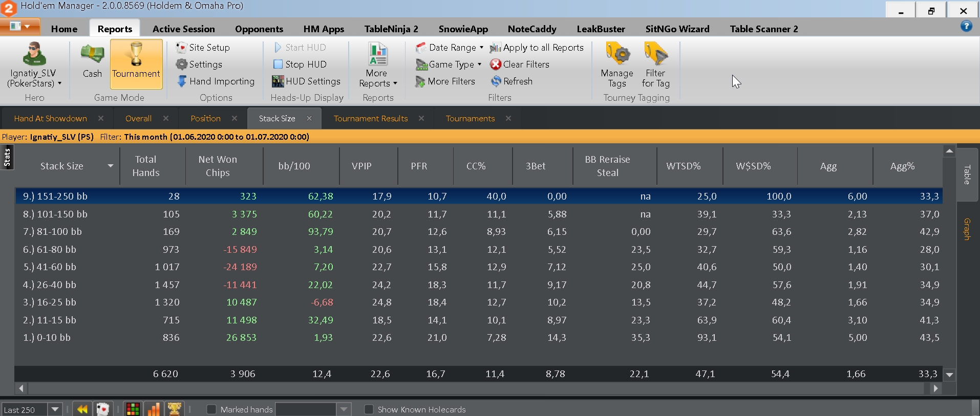Open the Hero player Ignatiy_SLV selector
The height and width of the screenshot is (416, 980).
(x=34, y=64)
